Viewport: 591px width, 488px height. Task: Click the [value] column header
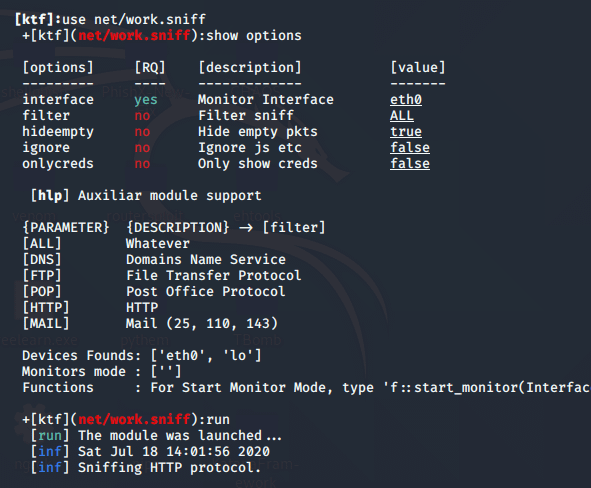coord(418,67)
